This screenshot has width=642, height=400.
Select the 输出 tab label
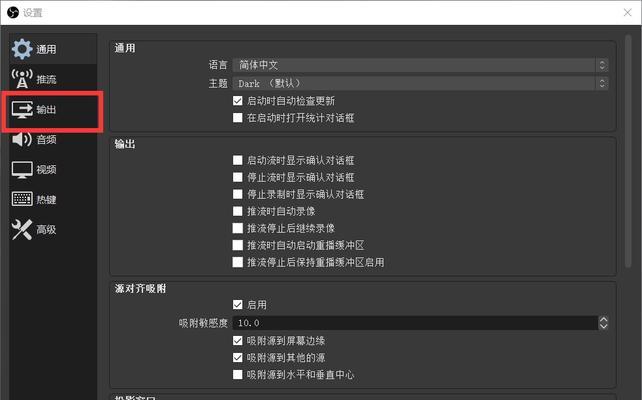(46, 109)
